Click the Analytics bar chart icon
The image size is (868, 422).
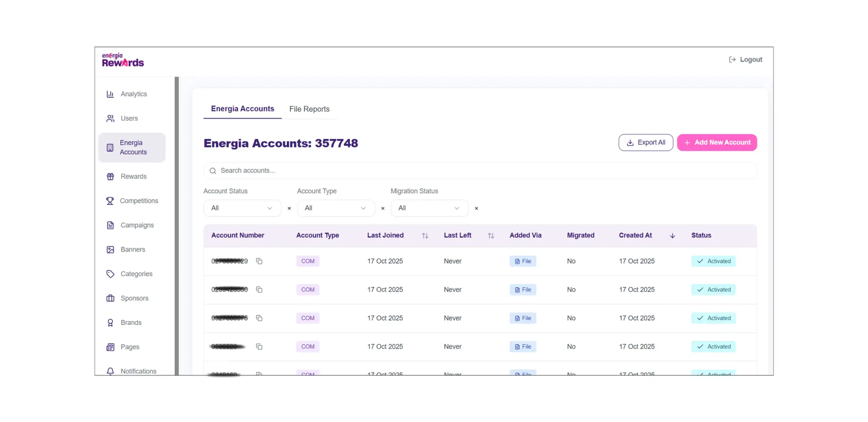[x=110, y=94]
